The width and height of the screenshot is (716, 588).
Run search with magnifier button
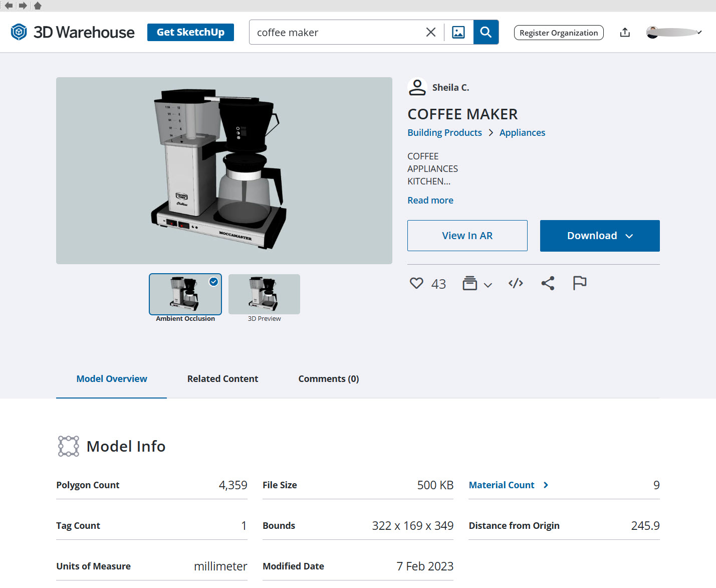pyautogui.click(x=486, y=32)
